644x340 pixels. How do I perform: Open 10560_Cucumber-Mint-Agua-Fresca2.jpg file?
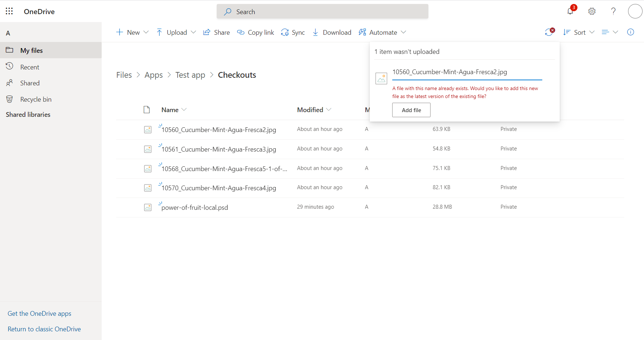click(219, 129)
